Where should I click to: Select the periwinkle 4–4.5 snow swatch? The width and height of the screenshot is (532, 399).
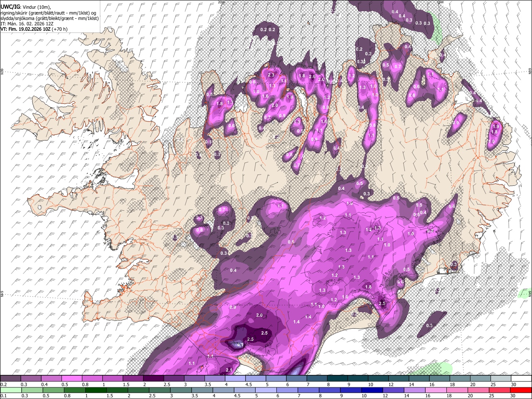click(x=236, y=379)
